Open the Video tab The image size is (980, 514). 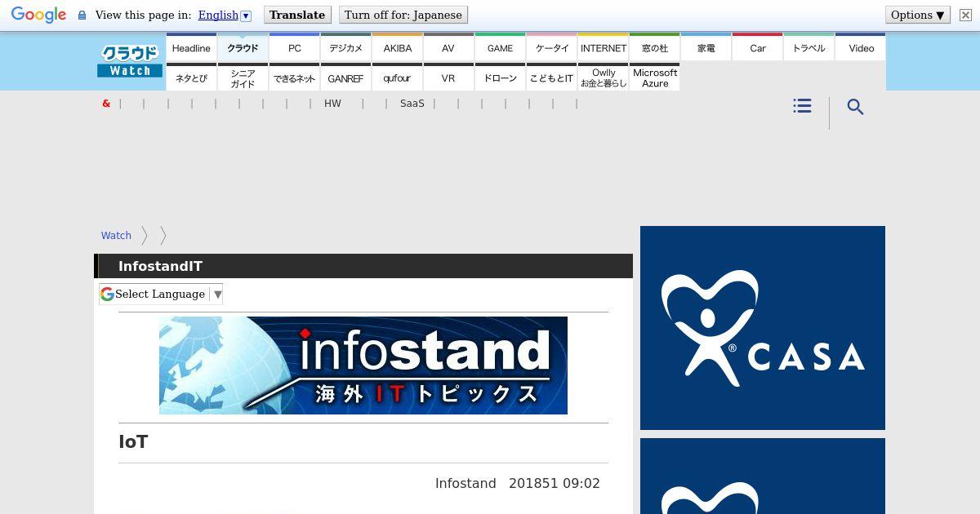[861, 47]
